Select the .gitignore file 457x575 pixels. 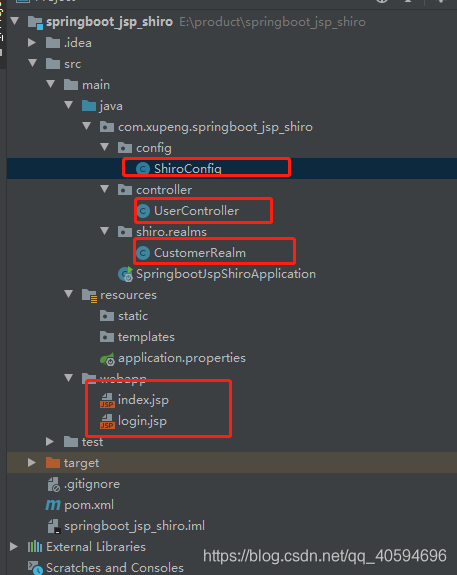(92, 484)
